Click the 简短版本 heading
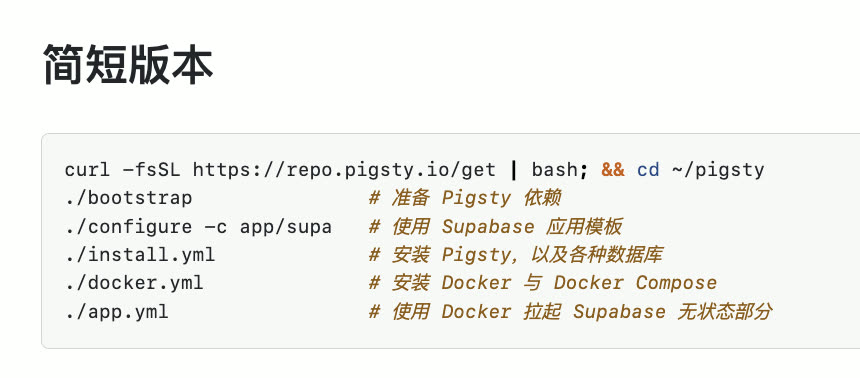The image size is (860, 378). pos(128,64)
